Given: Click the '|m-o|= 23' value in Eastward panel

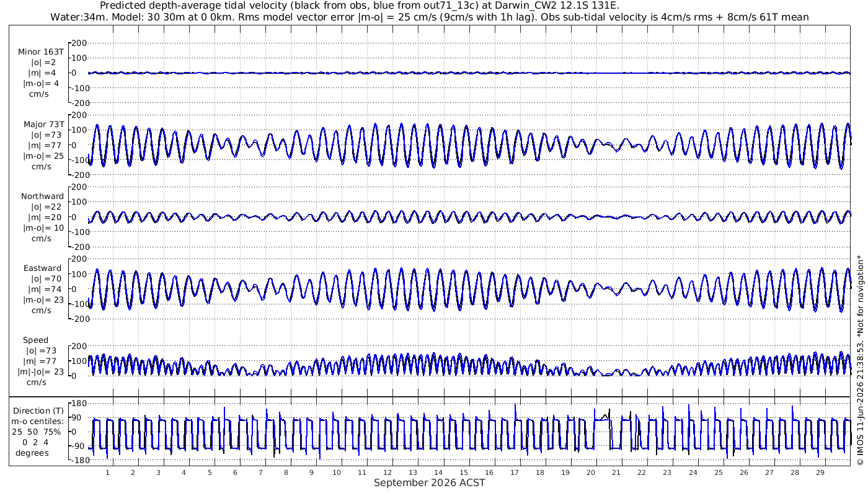Looking at the screenshot, I should pyautogui.click(x=43, y=300).
